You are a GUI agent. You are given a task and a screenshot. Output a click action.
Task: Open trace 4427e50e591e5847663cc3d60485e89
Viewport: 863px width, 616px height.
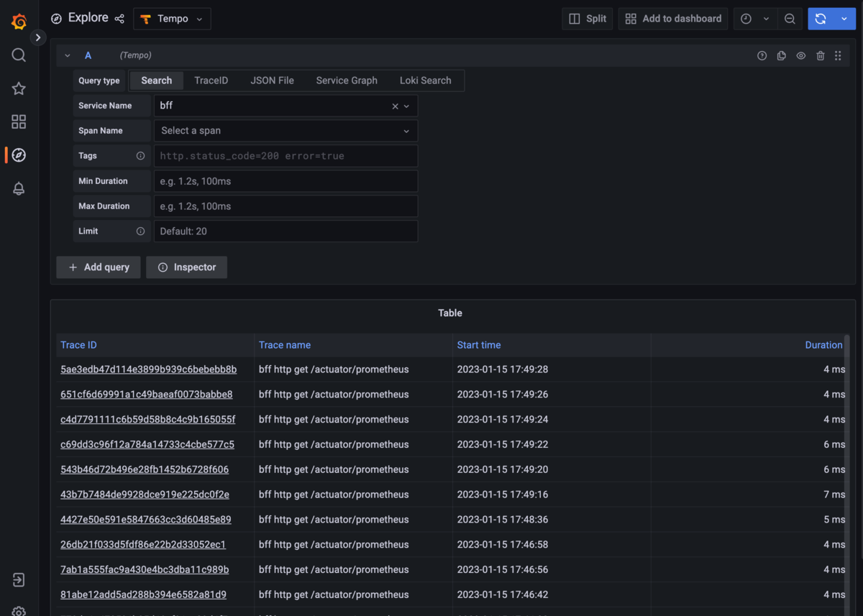coord(146,520)
